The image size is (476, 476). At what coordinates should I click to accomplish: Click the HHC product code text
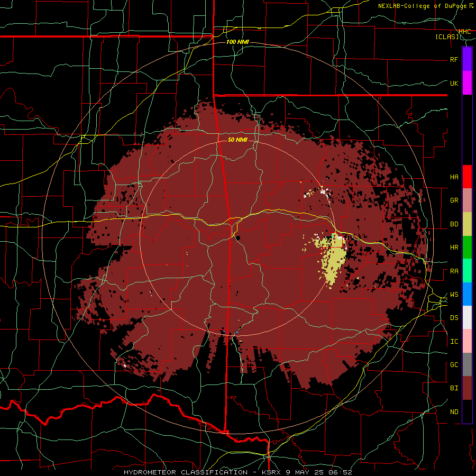coord(464,32)
